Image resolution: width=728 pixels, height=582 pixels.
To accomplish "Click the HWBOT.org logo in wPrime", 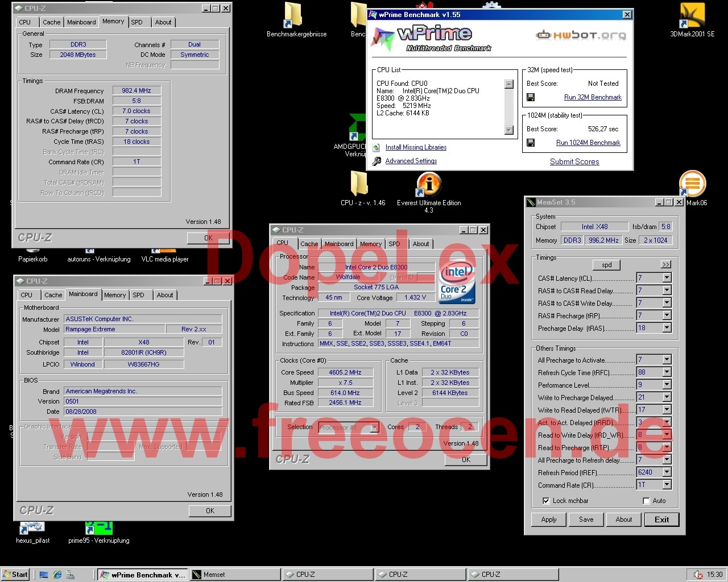I will pyautogui.click(x=581, y=35).
